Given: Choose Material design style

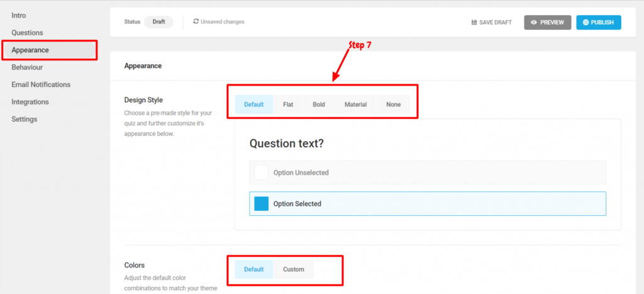Looking at the screenshot, I should pyautogui.click(x=356, y=105).
